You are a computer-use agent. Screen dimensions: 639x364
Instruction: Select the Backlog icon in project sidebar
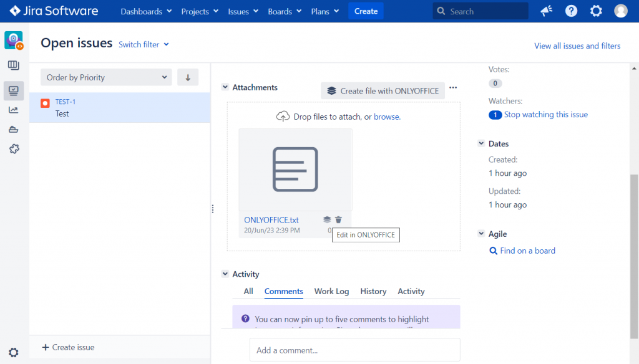[14, 65]
